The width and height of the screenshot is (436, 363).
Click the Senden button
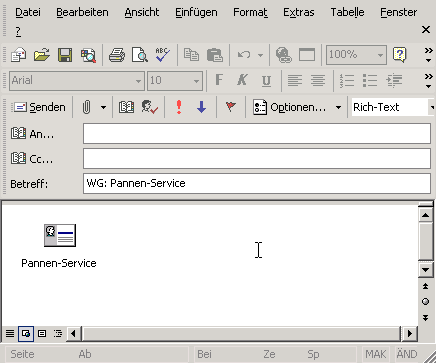39,107
